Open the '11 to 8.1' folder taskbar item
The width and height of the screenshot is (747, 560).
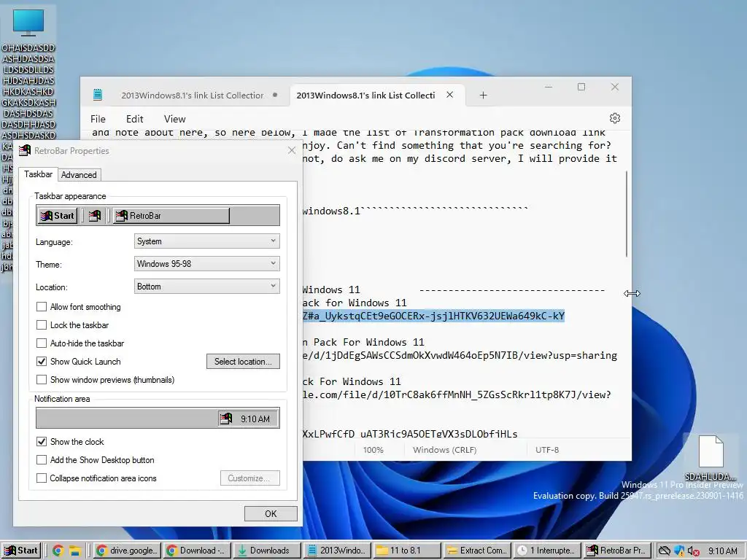pyautogui.click(x=407, y=551)
